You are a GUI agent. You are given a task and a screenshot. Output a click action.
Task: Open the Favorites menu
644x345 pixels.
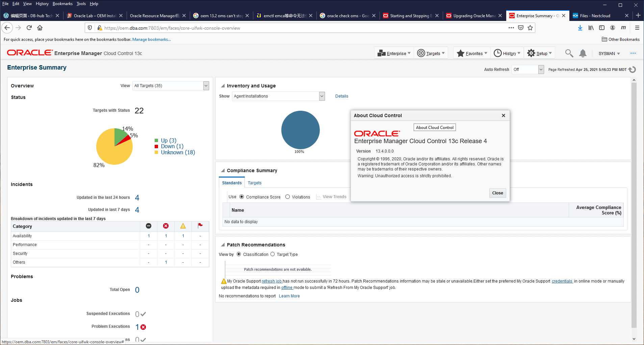pyautogui.click(x=472, y=53)
